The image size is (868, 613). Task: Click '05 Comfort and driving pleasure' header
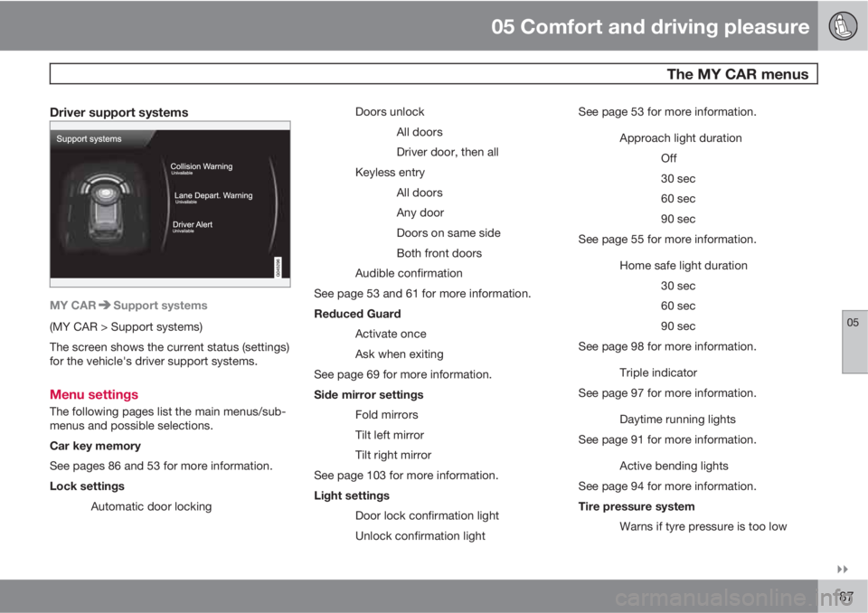(650, 26)
